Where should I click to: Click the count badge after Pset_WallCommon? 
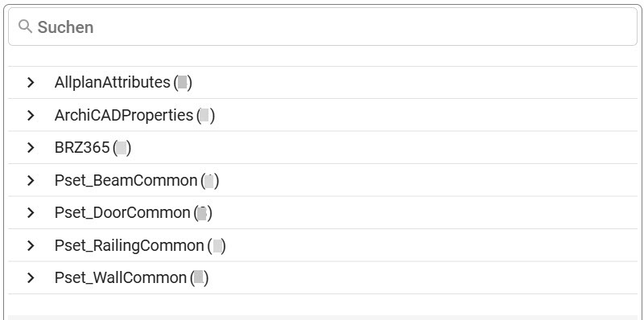tap(199, 278)
